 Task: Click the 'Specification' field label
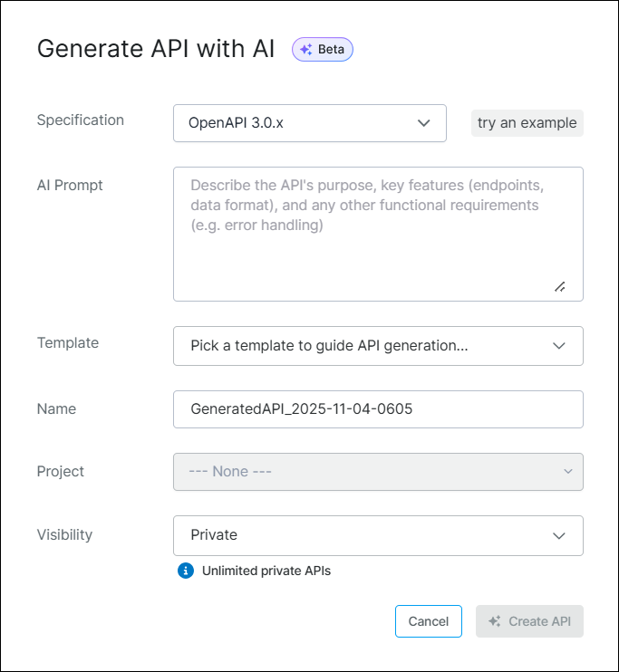click(x=81, y=120)
